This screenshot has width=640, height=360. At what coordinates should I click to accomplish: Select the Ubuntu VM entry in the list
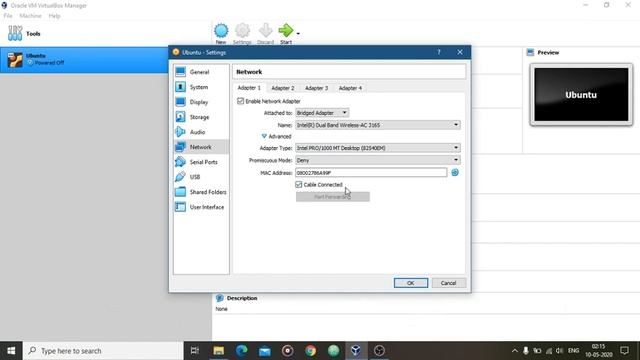click(84, 60)
